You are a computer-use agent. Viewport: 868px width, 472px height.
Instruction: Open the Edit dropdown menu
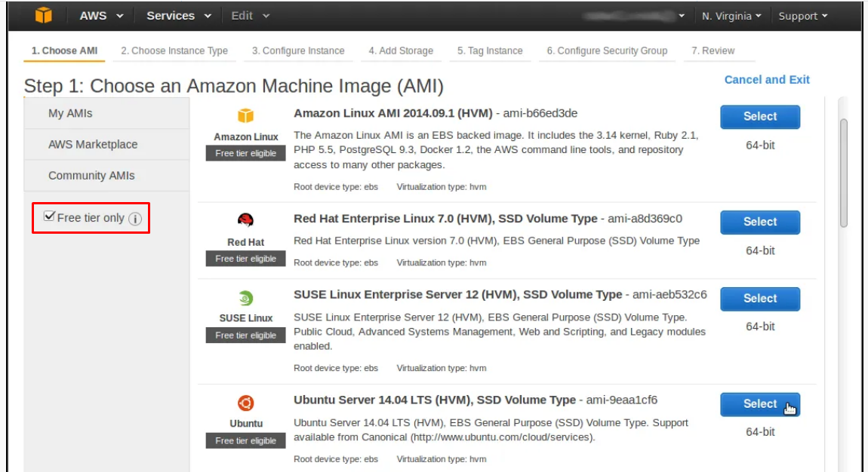tap(251, 16)
